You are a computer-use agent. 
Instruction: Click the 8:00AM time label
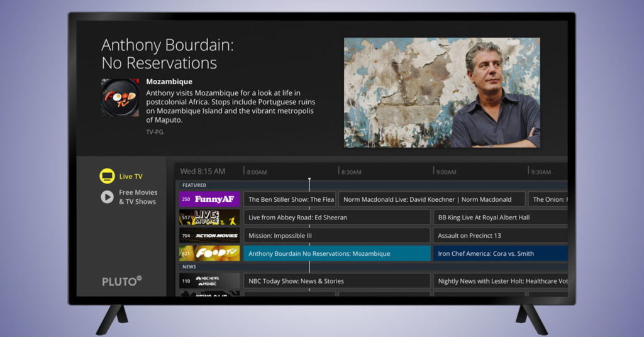pos(257,172)
